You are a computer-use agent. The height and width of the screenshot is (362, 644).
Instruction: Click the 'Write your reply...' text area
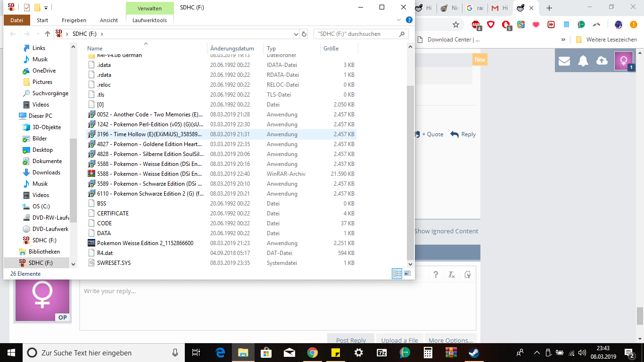pos(277,306)
